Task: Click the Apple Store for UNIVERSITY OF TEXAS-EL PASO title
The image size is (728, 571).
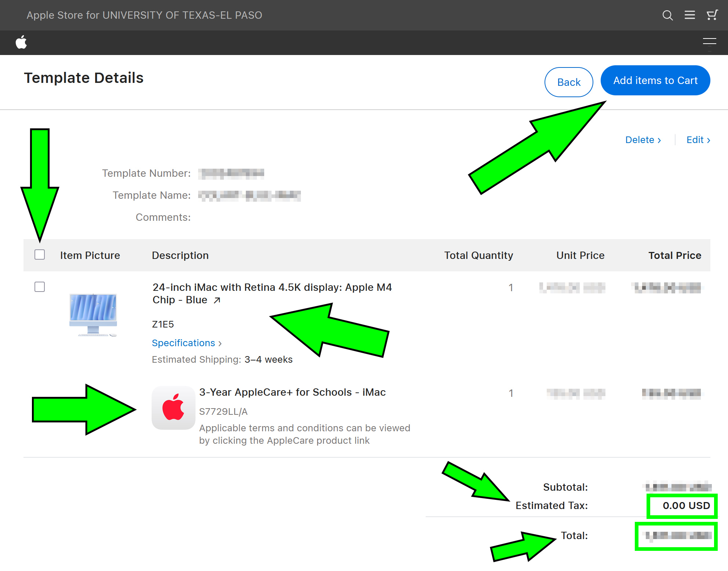Action: click(144, 15)
